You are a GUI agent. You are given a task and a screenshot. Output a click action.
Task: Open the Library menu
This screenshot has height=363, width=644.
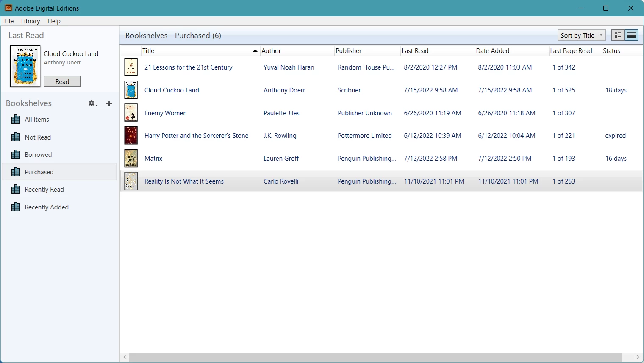coord(31,21)
